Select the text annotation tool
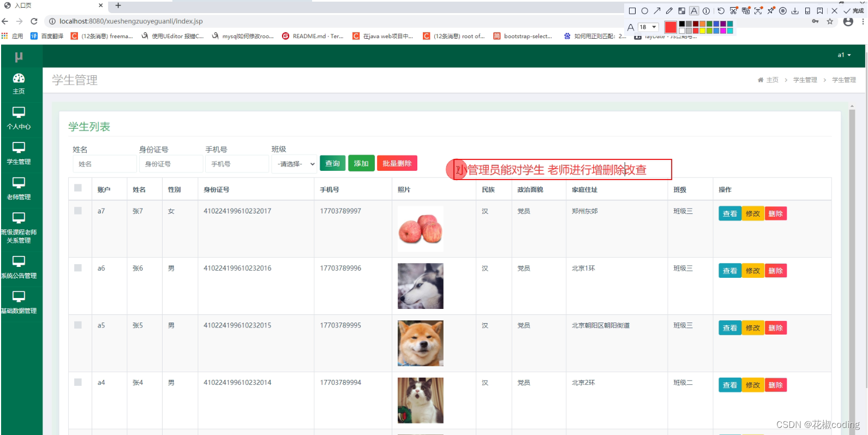This screenshot has width=868, height=435. click(694, 11)
